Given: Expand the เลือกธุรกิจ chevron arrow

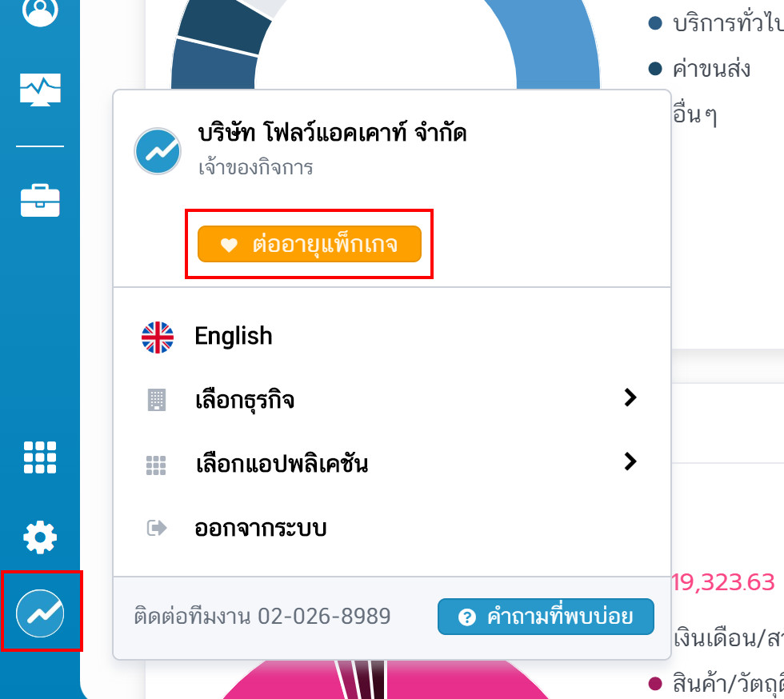Looking at the screenshot, I should click(x=630, y=397).
